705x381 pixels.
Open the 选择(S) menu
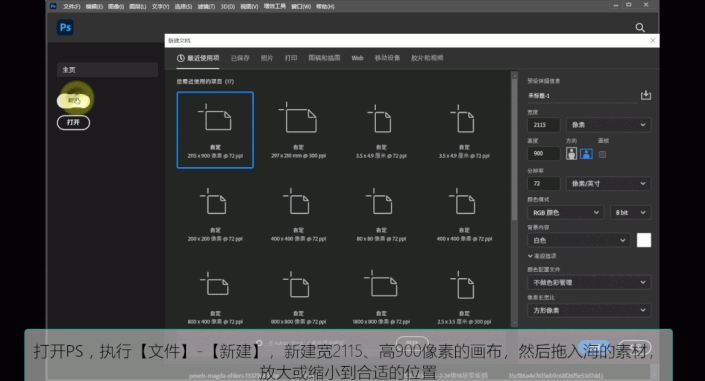pyautogui.click(x=183, y=7)
